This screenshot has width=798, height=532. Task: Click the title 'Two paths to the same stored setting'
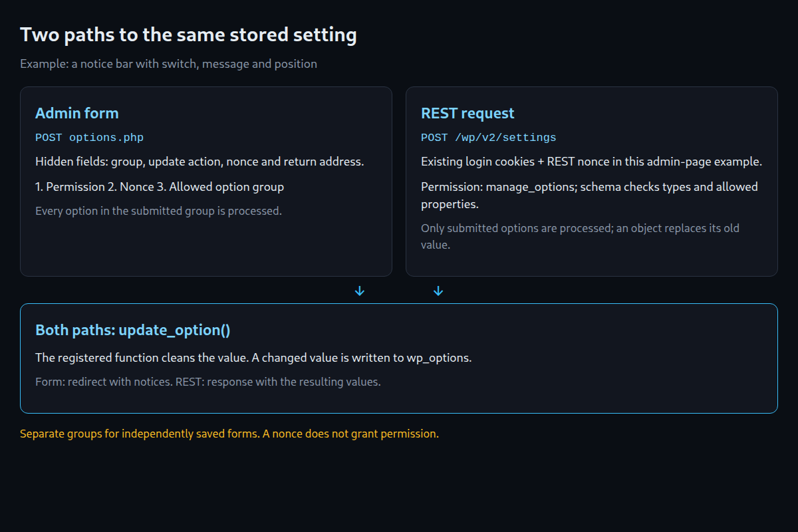pyautogui.click(x=188, y=35)
